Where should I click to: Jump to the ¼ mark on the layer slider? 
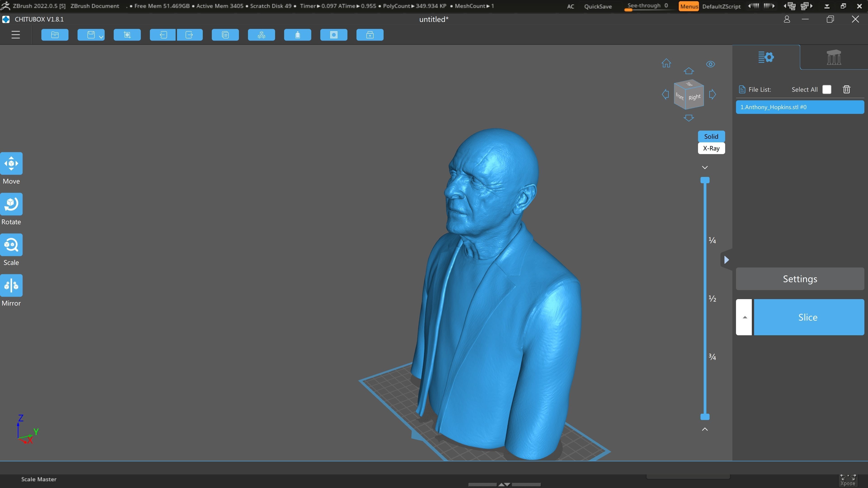[x=712, y=240]
